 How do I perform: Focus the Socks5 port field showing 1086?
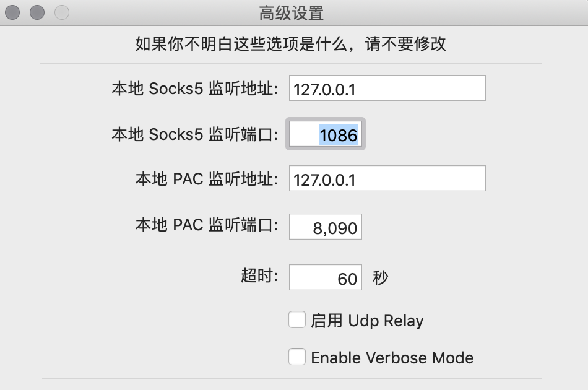[326, 134]
